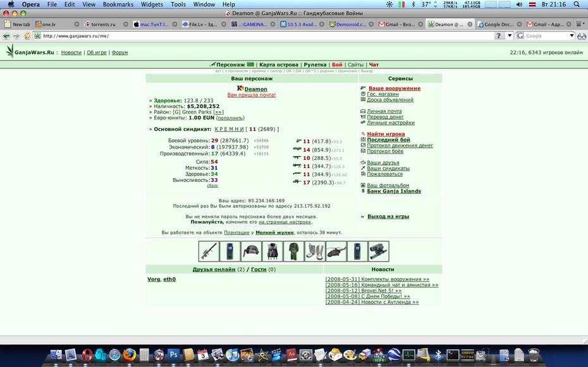Click the Google search input field
The height and width of the screenshot is (367, 588).
coord(546,36)
